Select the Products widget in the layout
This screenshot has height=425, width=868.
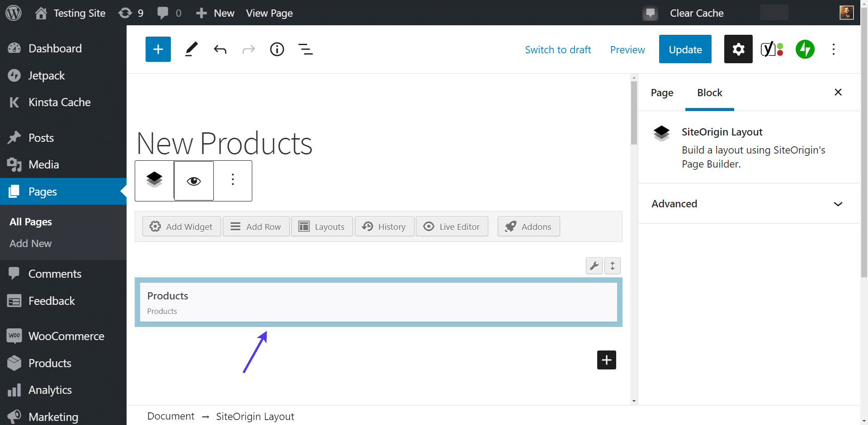[x=378, y=302]
